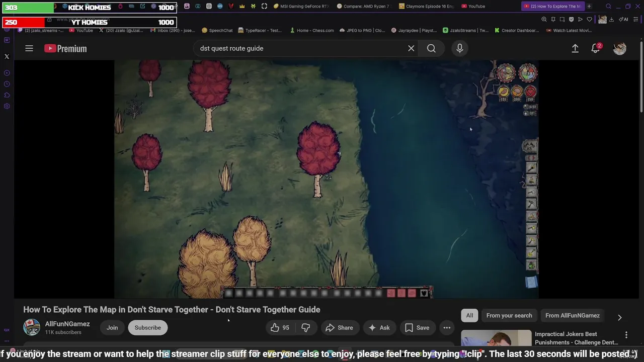Select the From your search chip
The image size is (644, 362).
(509, 316)
